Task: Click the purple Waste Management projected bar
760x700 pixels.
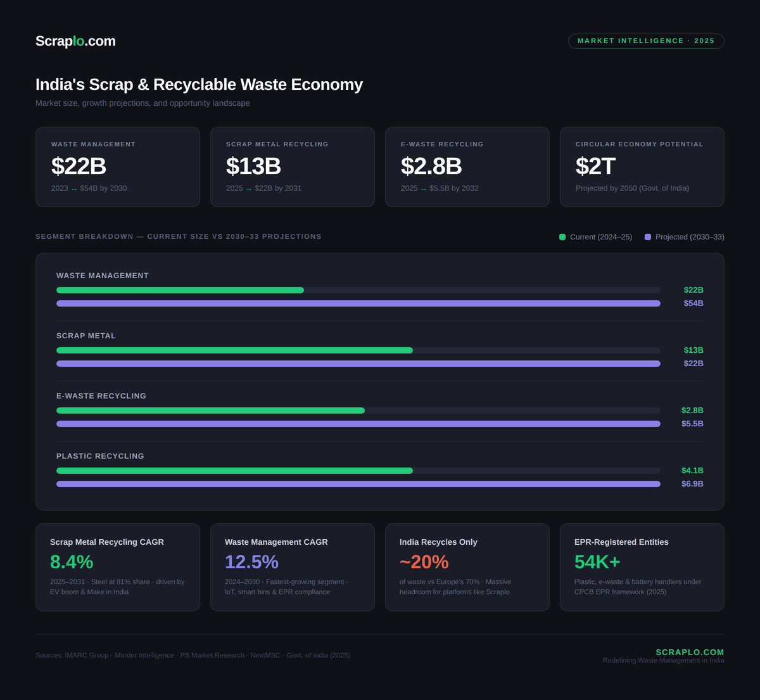Action: coord(358,303)
